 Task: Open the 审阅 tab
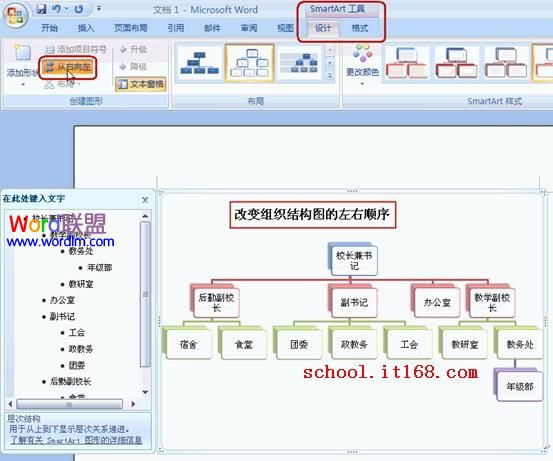249,28
